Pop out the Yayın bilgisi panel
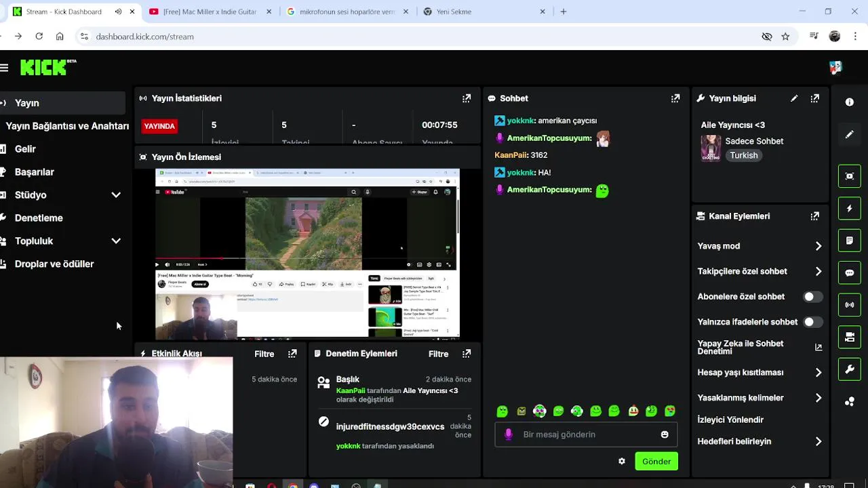Image resolution: width=868 pixels, height=488 pixels. click(x=815, y=98)
